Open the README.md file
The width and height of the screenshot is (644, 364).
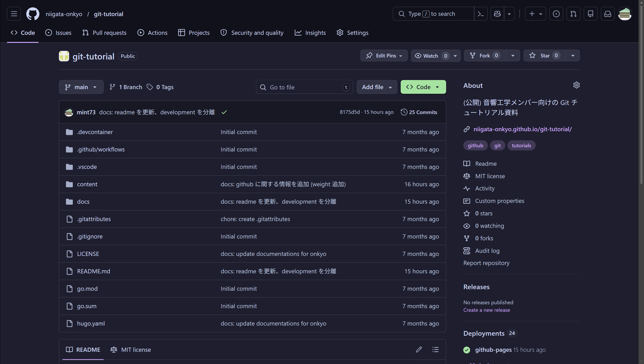(x=93, y=271)
